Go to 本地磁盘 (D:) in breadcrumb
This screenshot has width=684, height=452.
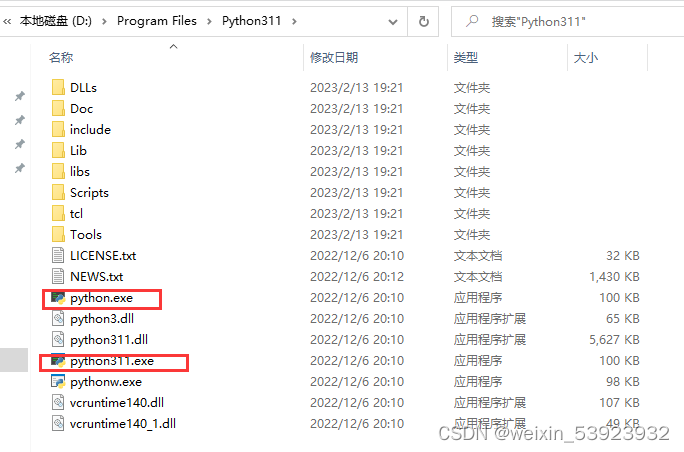click(x=56, y=21)
